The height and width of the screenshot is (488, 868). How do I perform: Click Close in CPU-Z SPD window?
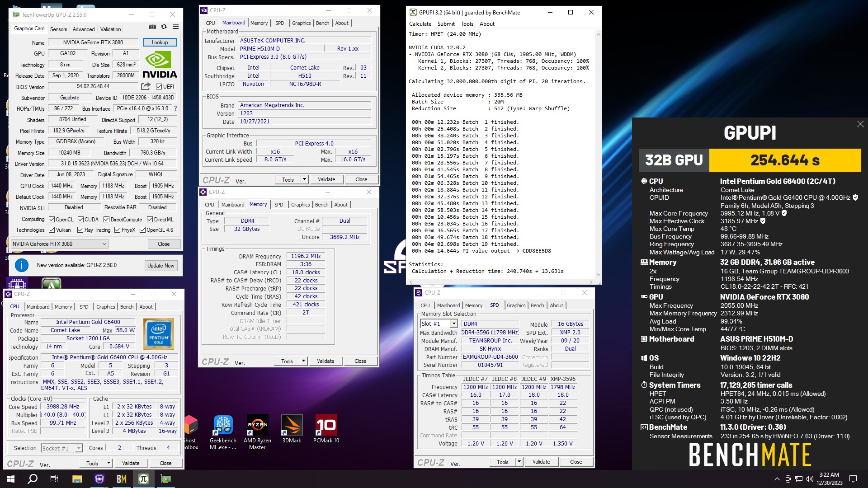(x=576, y=462)
